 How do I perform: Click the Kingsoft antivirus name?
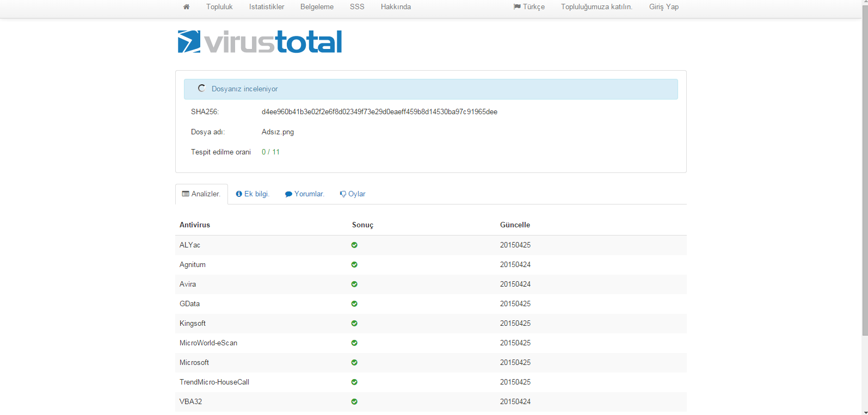click(x=193, y=324)
